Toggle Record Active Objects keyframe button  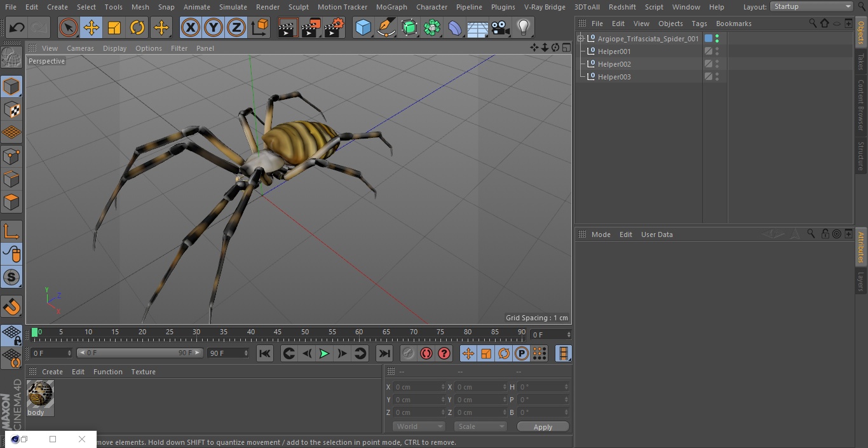409,354
